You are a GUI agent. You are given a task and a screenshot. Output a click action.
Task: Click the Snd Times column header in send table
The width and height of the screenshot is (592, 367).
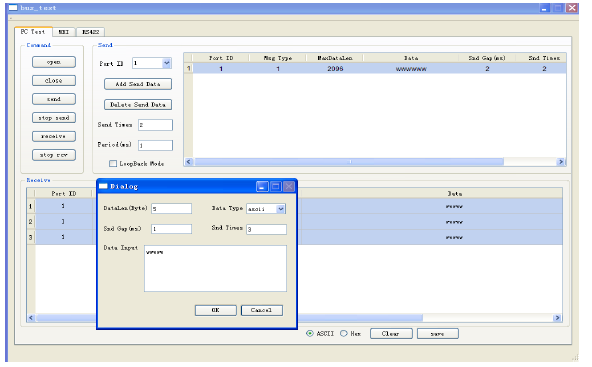click(544, 58)
